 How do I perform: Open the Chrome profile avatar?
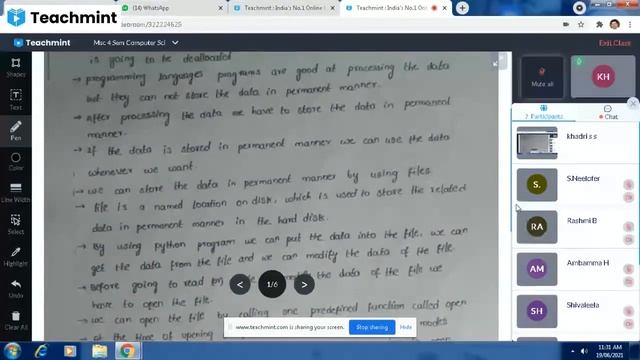point(615,24)
